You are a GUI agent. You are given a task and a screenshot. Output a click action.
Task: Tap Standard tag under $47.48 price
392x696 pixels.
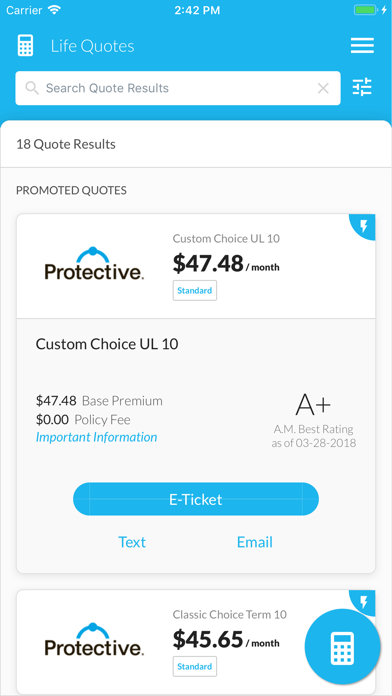194,291
